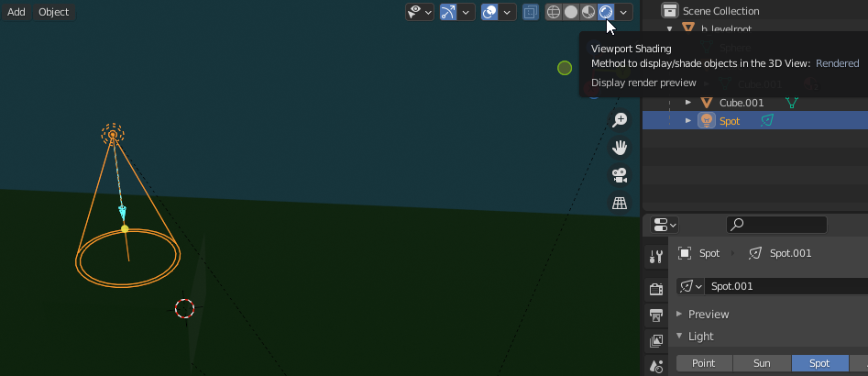This screenshot has width=868, height=376.
Task: Expand the Cube.001 object row
Action: pos(688,103)
